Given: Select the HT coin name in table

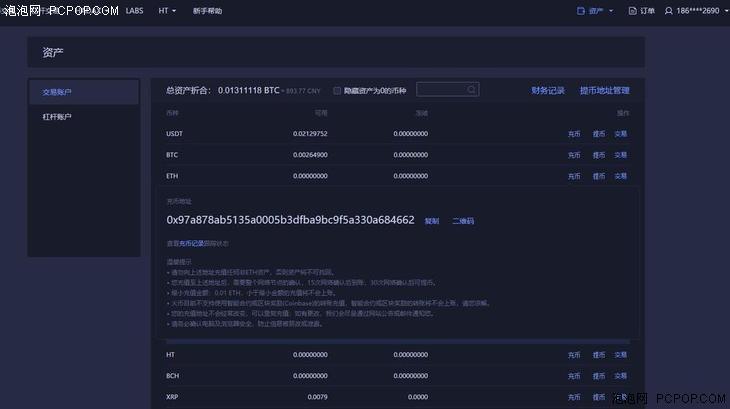Looking at the screenshot, I should [x=170, y=355].
